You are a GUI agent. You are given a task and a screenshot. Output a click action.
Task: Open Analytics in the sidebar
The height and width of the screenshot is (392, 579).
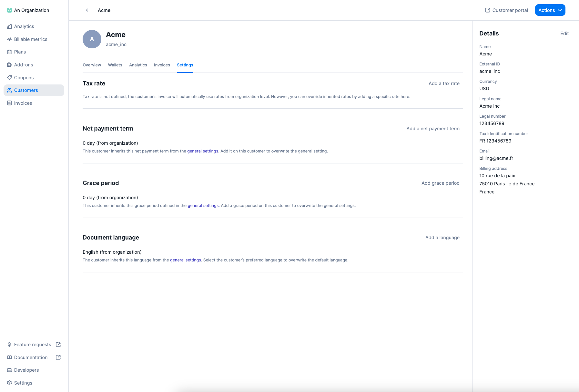(34, 26)
